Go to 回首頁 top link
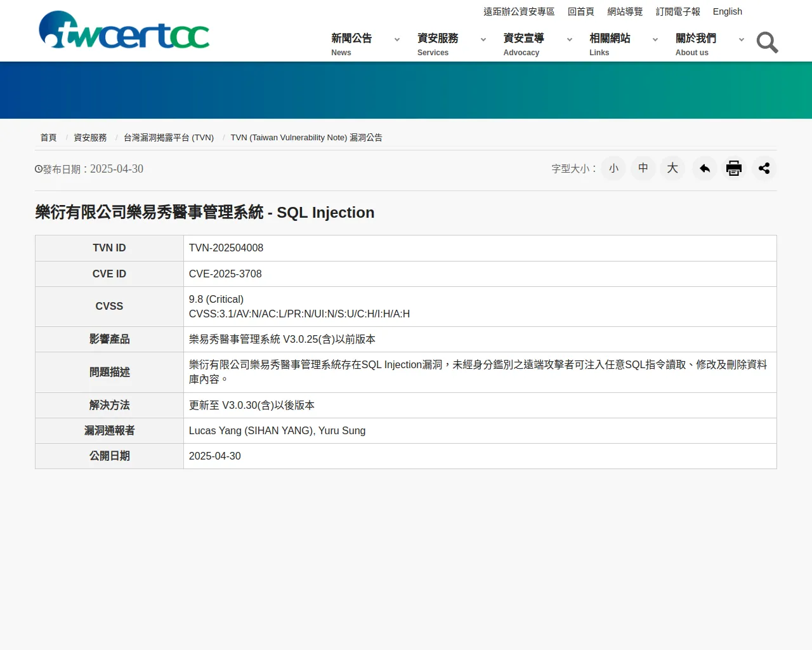Screen dimensions: 812x650 tap(581, 11)
